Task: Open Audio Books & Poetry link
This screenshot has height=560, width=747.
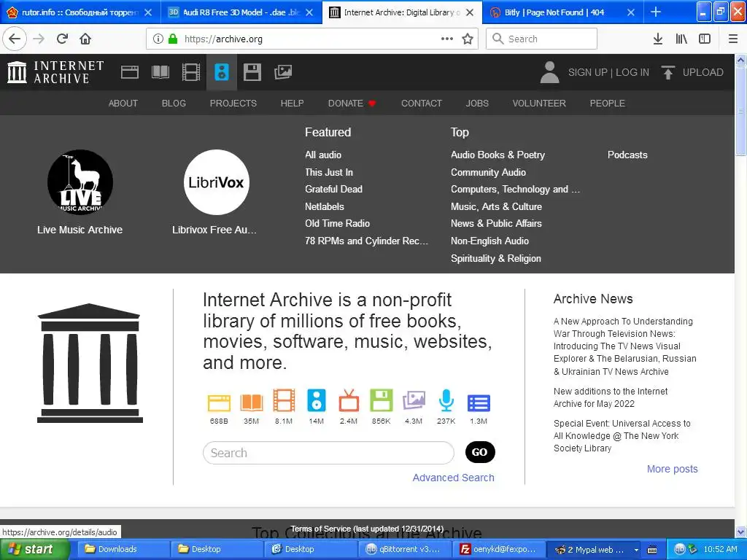Action: click(498, 155)
